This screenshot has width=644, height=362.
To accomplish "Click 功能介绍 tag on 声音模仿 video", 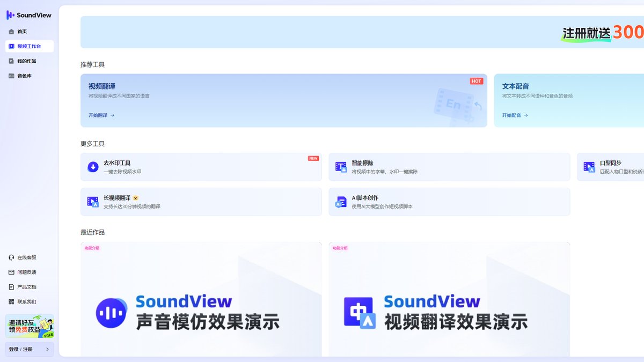I will coord(92,248).
